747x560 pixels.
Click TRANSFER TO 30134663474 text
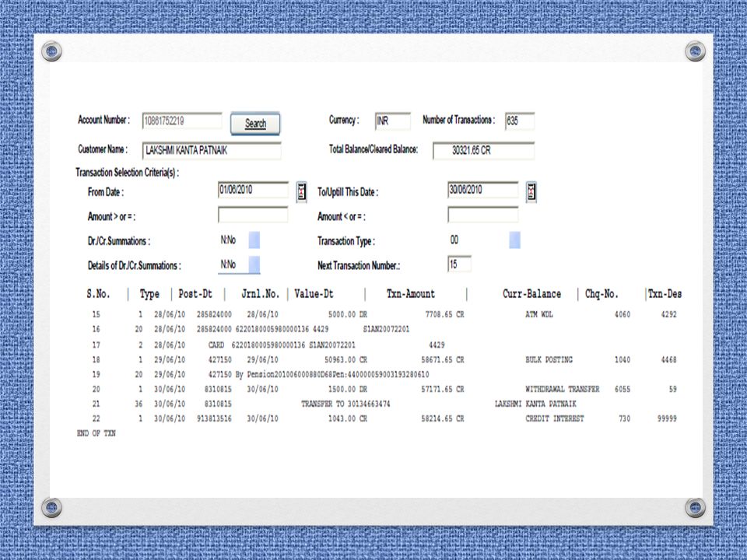345,404
